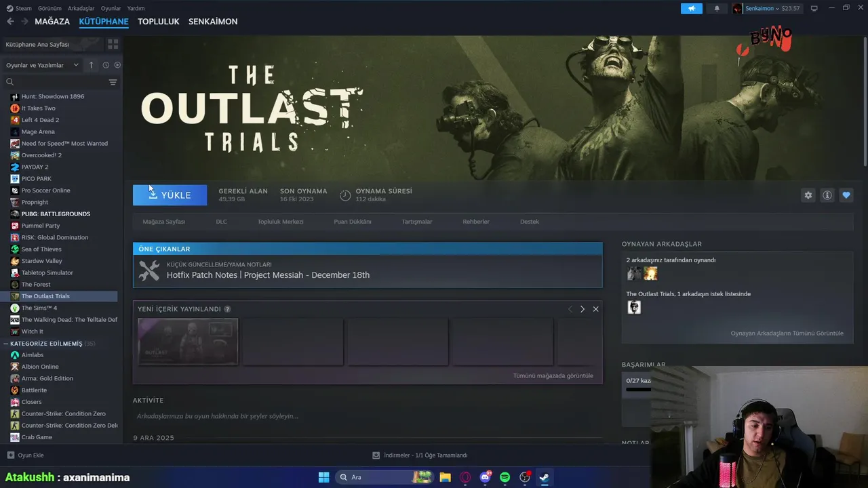Open Destek tab

[x=530, y=222]
